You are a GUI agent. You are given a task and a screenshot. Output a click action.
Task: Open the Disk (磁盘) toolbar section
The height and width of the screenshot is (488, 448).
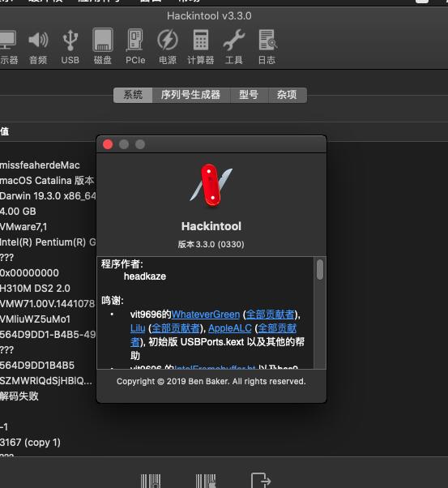click(103, 47)
